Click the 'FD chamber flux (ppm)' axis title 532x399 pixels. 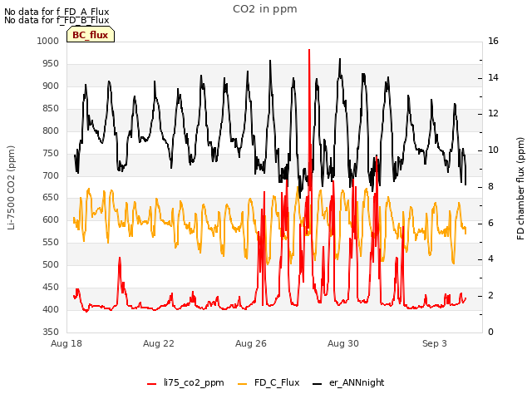520,189
